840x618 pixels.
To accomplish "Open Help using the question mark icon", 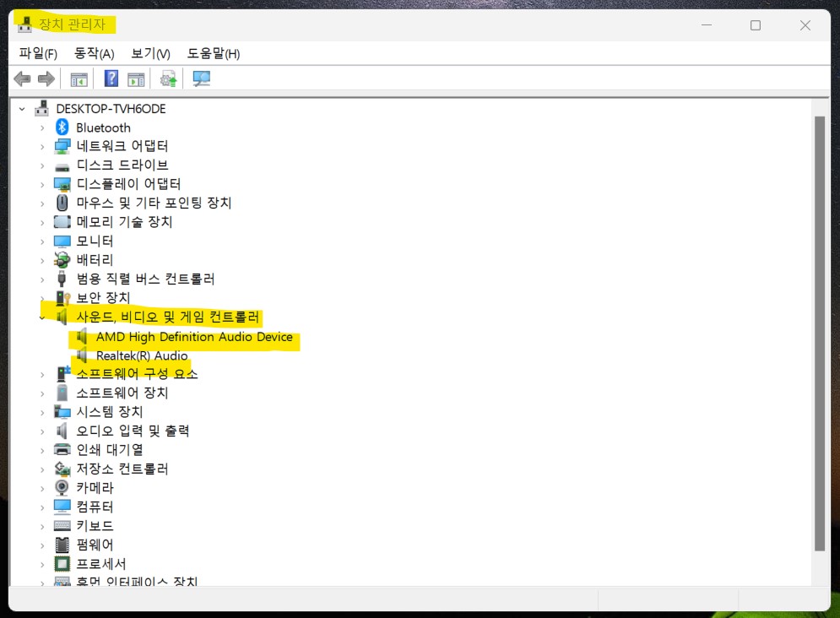I will 111,79.
